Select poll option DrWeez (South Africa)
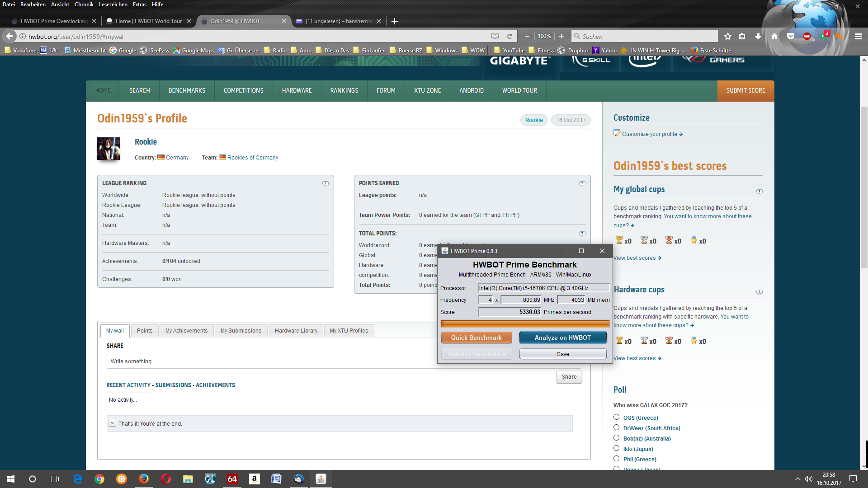The height and width of the screenshot is (488, 868). pyautogui.click(x=616, y=427)
